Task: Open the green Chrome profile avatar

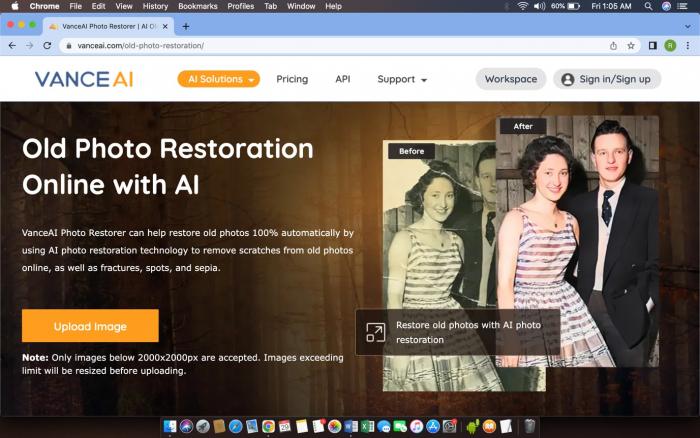Action: [x=670, y=46]
